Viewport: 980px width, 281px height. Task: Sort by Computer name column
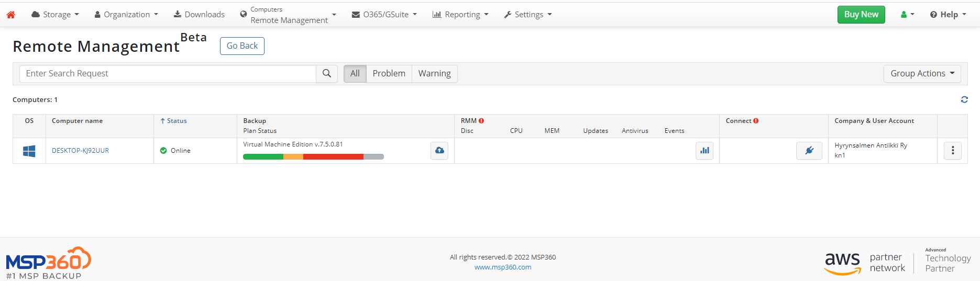pyautogui.click(x=77, y=121)
